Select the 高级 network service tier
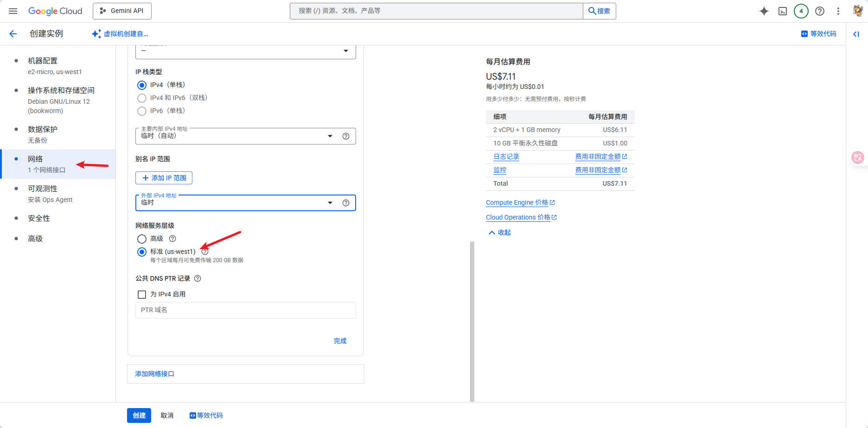This screenshot has width=868, height=428. point(142,239)
